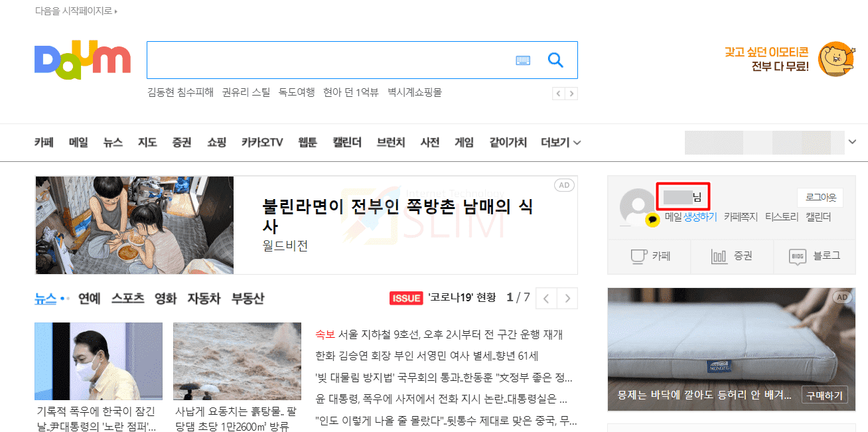Open the flooding dam news thumbnail

click(237, 361)
